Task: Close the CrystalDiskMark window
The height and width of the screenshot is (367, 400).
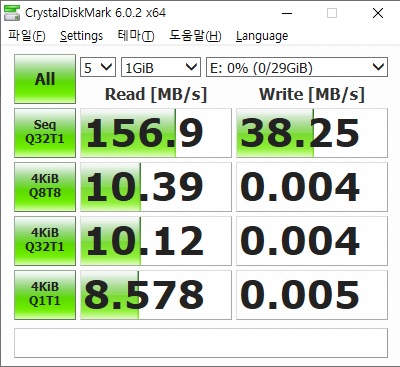Action: (x=378, y=13)
